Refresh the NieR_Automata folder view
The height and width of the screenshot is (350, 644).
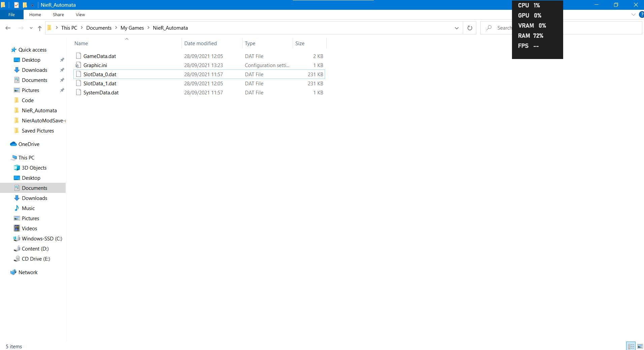[470, 28]
